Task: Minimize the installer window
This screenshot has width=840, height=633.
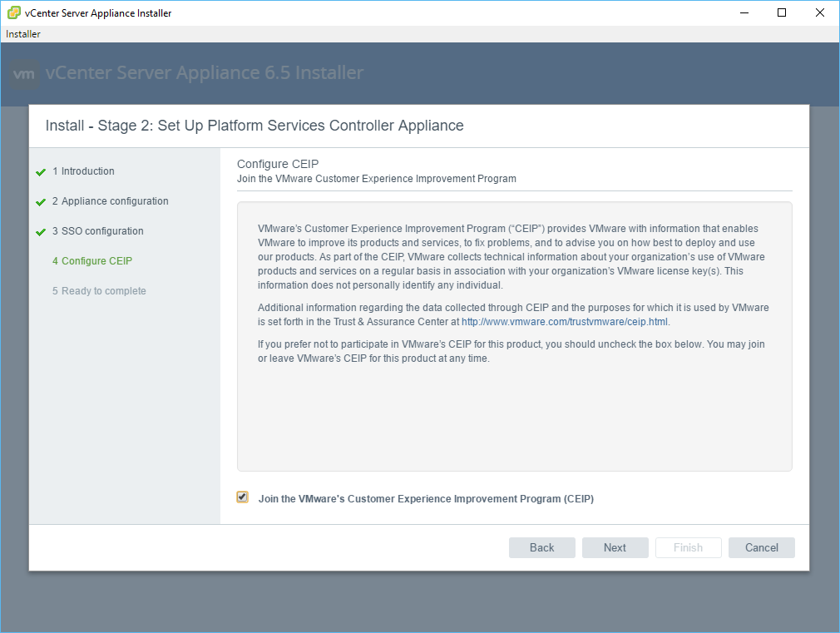Action: (x=744, y=12)
